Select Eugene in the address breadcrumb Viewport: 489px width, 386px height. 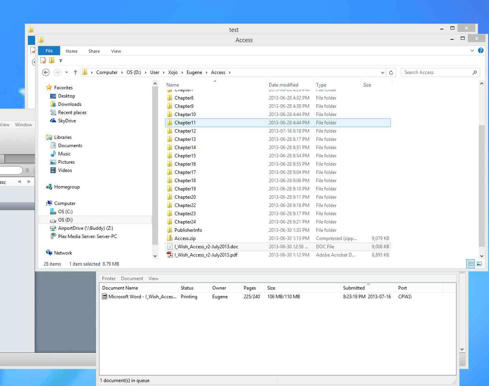pyautogui.click(x=194, y=72)
